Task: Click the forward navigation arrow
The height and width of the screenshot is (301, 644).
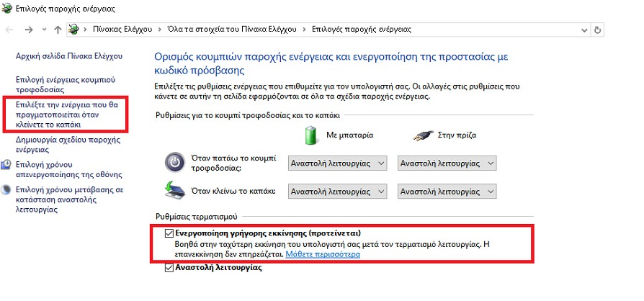Action: point(28,30)
